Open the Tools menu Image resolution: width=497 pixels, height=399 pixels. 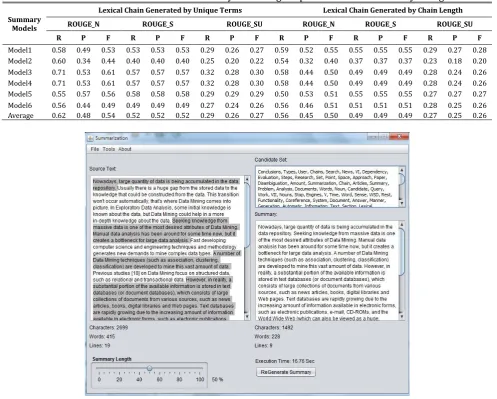point(109,149)
